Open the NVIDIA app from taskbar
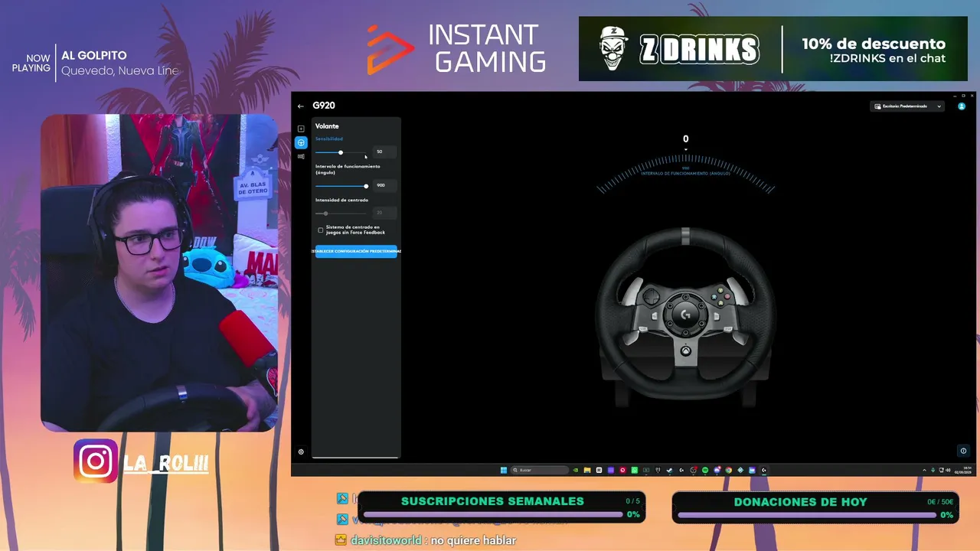The width and height of the screenshot is (980, 551). pos(576,470)
